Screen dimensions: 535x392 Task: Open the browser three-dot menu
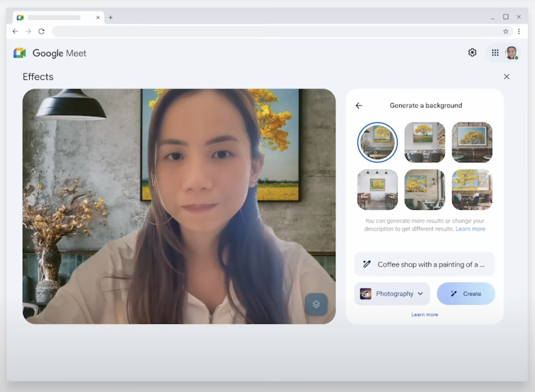point(519,31)
